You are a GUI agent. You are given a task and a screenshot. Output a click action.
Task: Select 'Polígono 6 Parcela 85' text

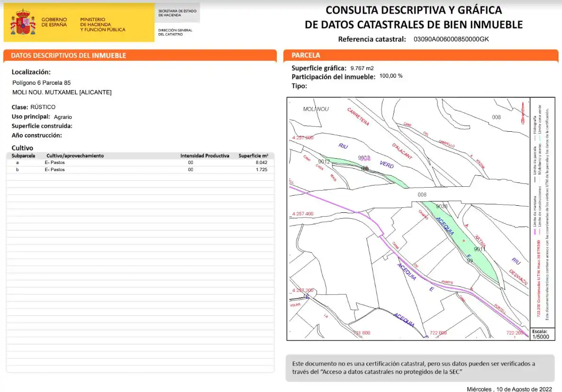coord(41,83)
